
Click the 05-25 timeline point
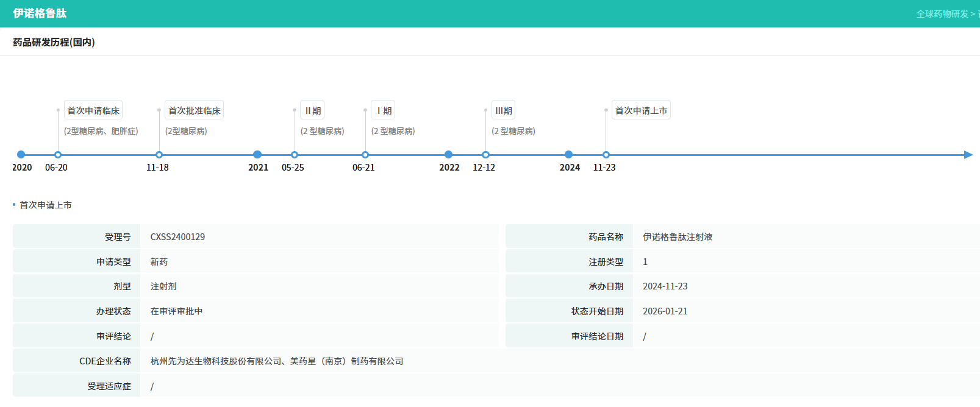(295, 155)
